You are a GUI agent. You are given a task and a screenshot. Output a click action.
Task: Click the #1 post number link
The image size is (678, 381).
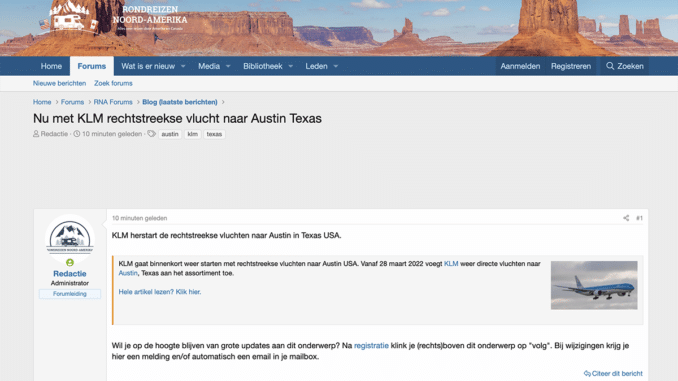coord(639,218)
